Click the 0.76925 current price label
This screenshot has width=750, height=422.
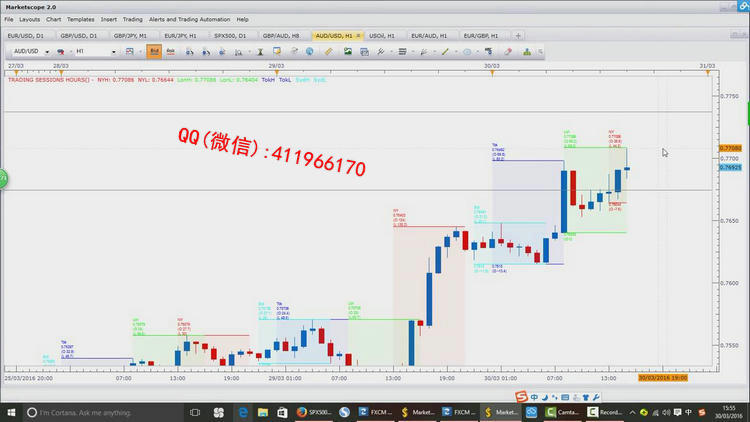[x=730, y=167]
